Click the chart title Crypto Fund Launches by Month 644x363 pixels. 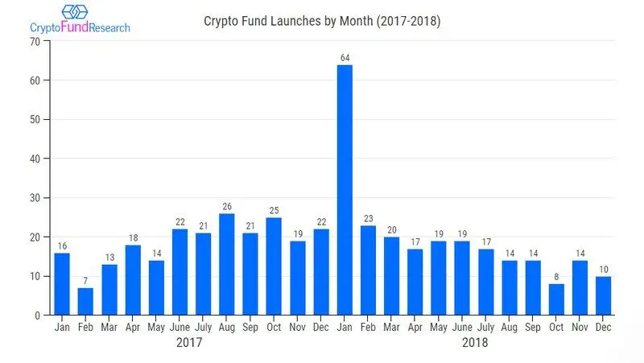(x=322, y=21)
